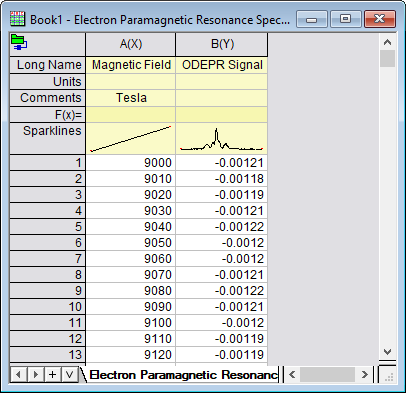The width and height of the screenshot is (406, 393).
Task: Click horizontal scrollbar right arrow
Action: click(365, 375)
